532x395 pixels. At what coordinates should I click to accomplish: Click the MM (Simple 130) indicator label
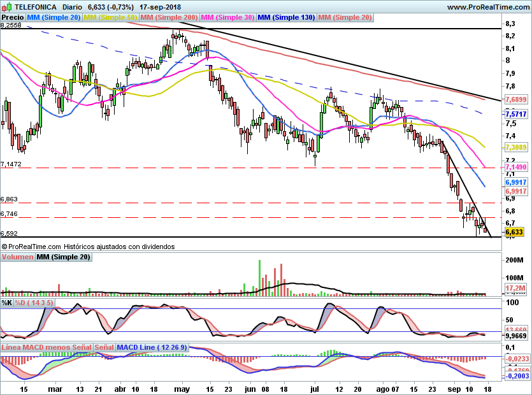[287, 17]
